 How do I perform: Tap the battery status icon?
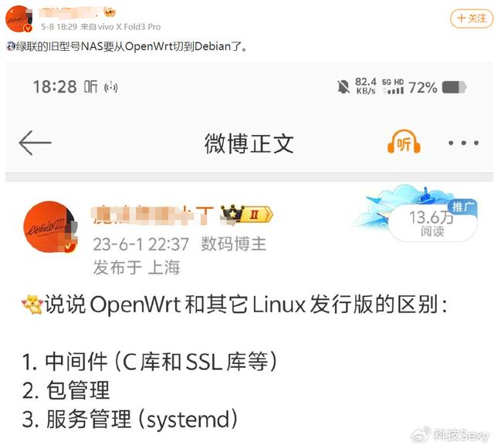(x=454, y=87)
